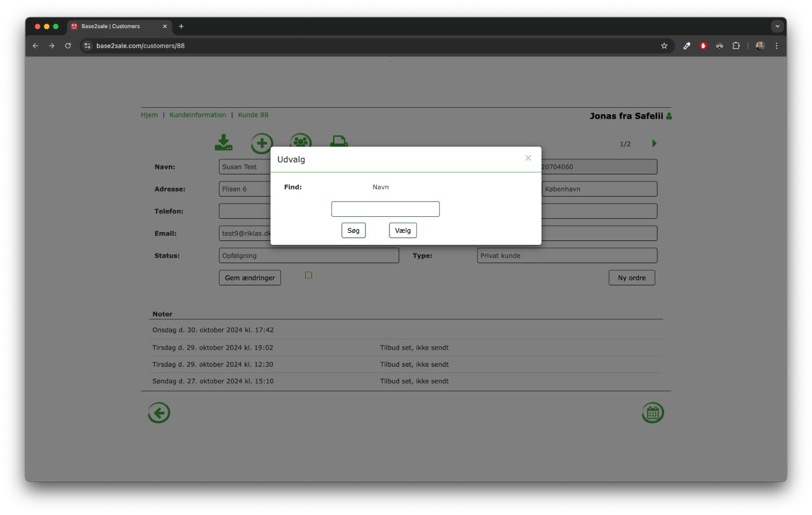
Task: Click user profile icon beside Jonas fra Safelii
Action: (x=669, y=116)
